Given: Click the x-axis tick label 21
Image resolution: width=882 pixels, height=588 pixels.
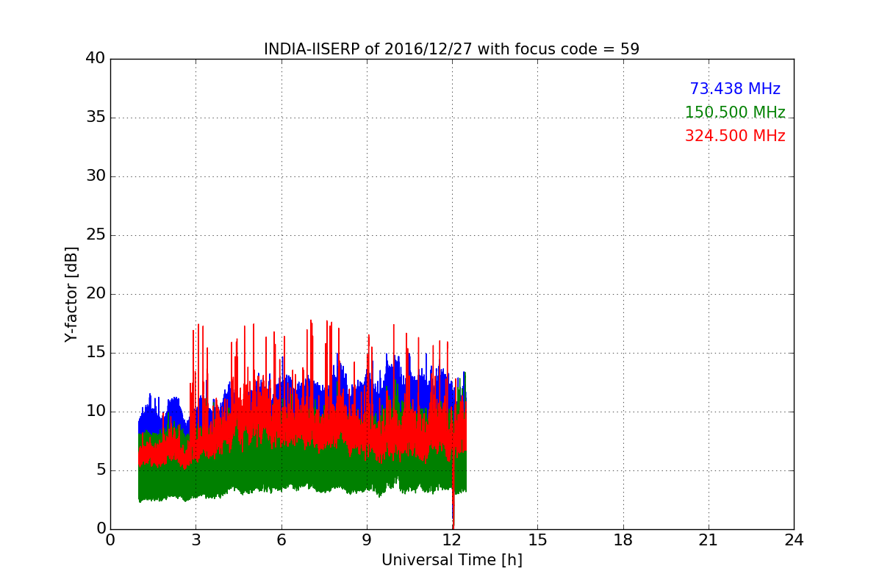Looking at the screenshot, I should [x=709, y=540].
